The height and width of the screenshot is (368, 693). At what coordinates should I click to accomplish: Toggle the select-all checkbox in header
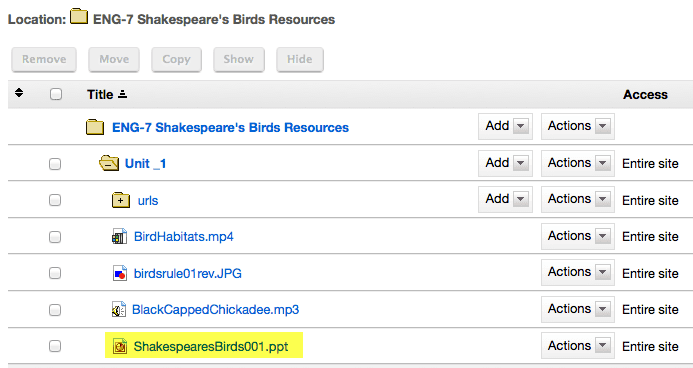click(x=56, y=94)
